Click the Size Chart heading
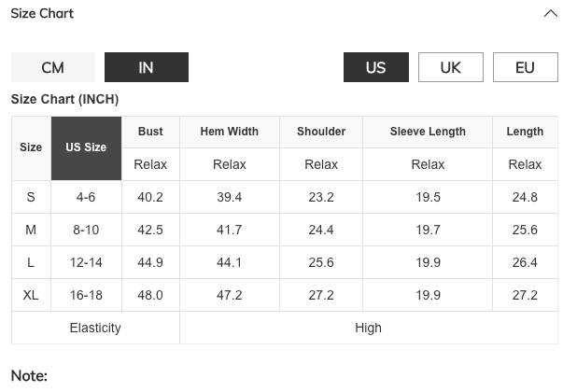Screen dimensions: 563x392 pos(42,14)
